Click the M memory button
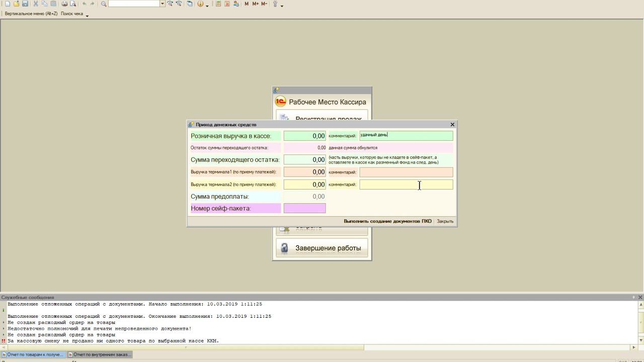This screenshot has height=362, width=644. 247,4
